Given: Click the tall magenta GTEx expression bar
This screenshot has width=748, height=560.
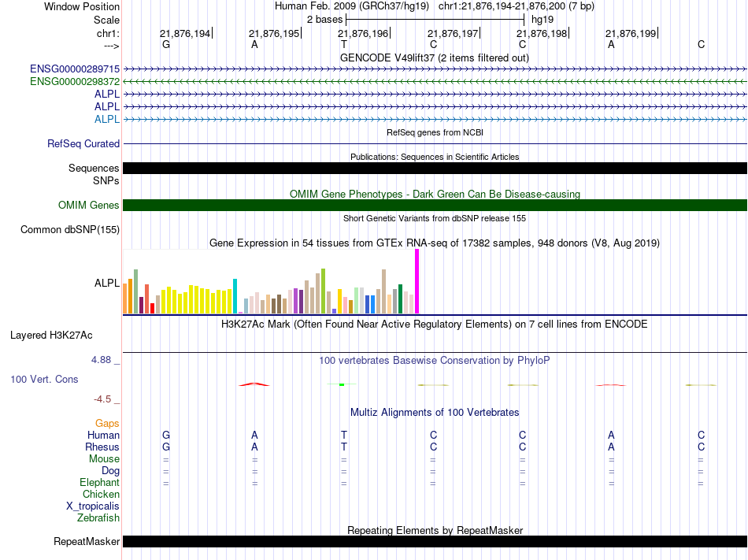Looking at the screenshot, I should coord(417,281).
